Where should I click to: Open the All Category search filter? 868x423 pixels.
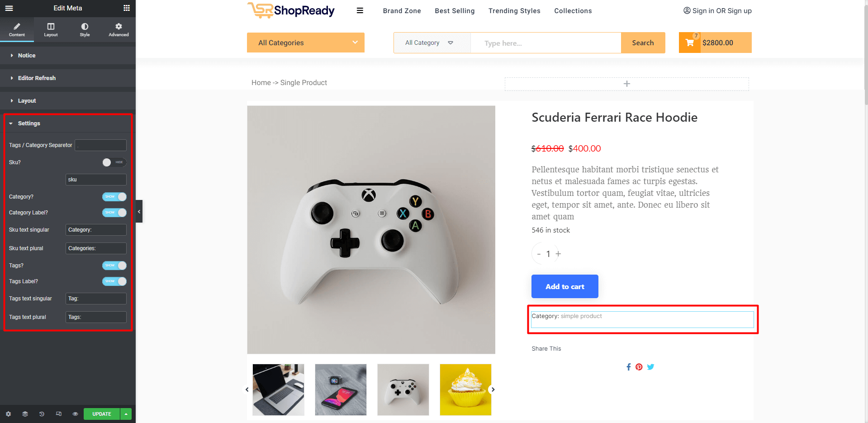point(429,43)
